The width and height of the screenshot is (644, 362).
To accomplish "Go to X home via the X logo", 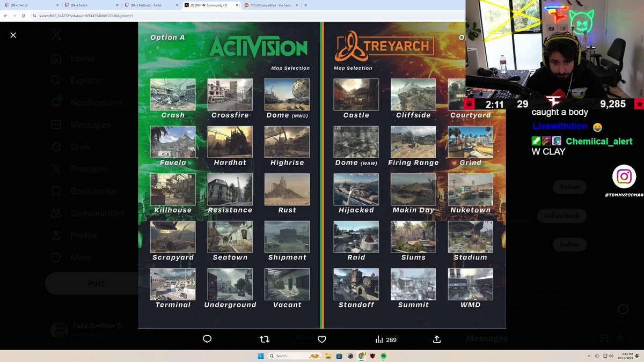I will pos(56,35).
